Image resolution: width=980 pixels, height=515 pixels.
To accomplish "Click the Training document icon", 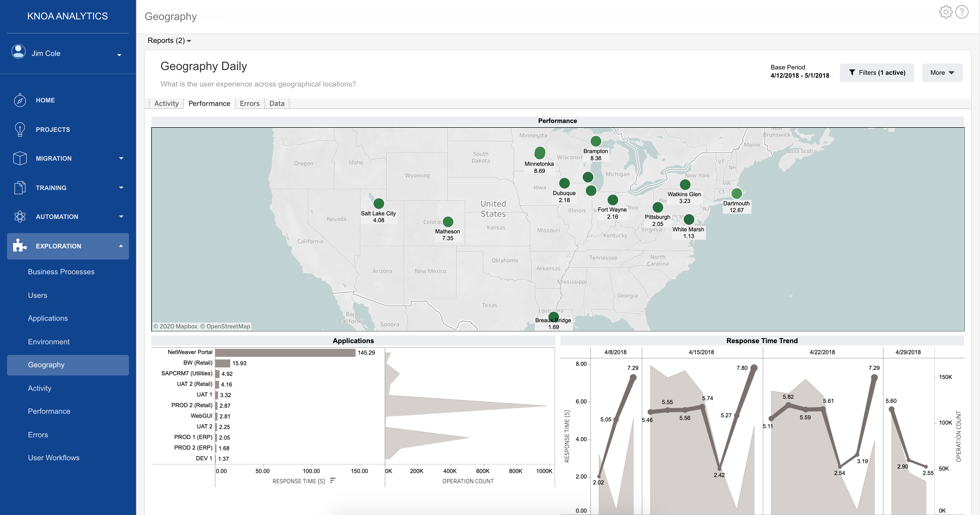I will (x=20, y=187).
